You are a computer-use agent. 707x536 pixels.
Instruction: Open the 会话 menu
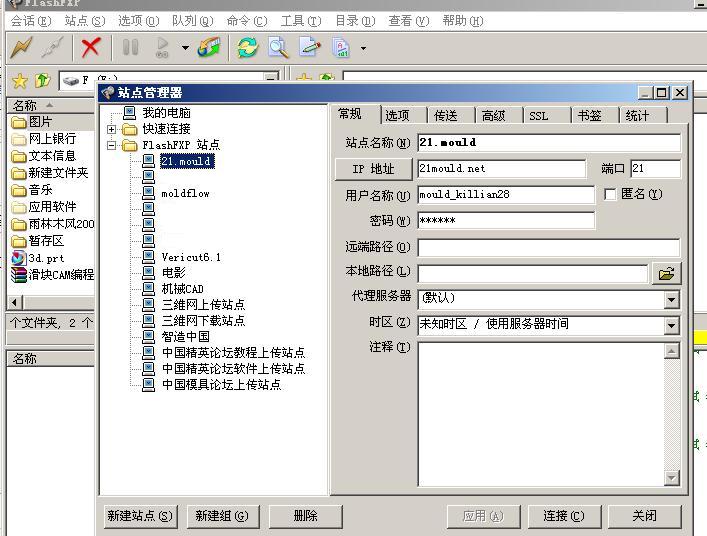point(31,21)
